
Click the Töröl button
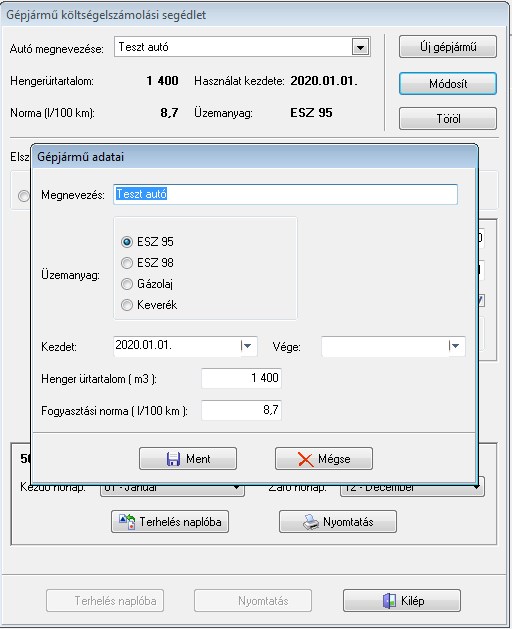pos(448,118)
